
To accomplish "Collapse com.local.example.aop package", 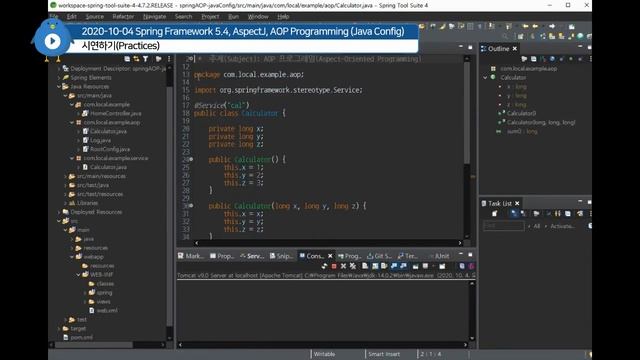I will 72,122.
